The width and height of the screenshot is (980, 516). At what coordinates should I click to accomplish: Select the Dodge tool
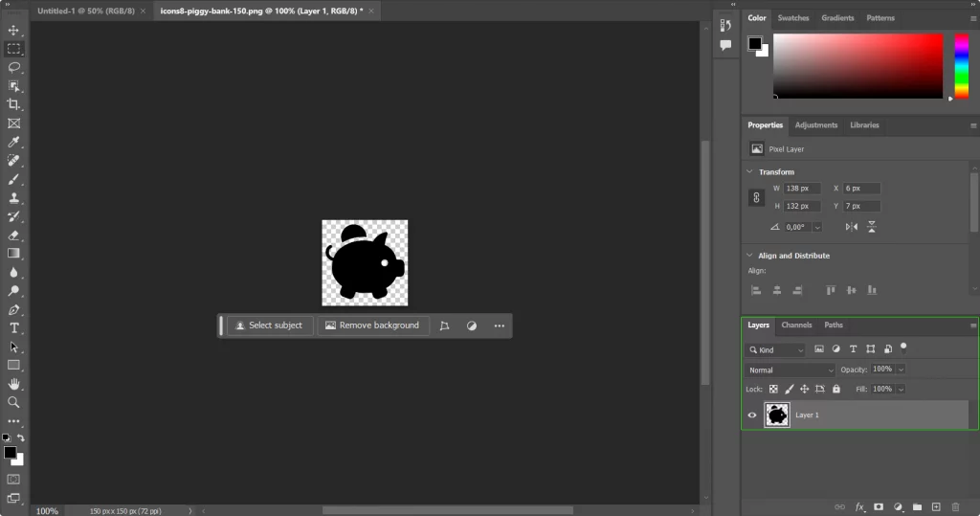(13, 291)
